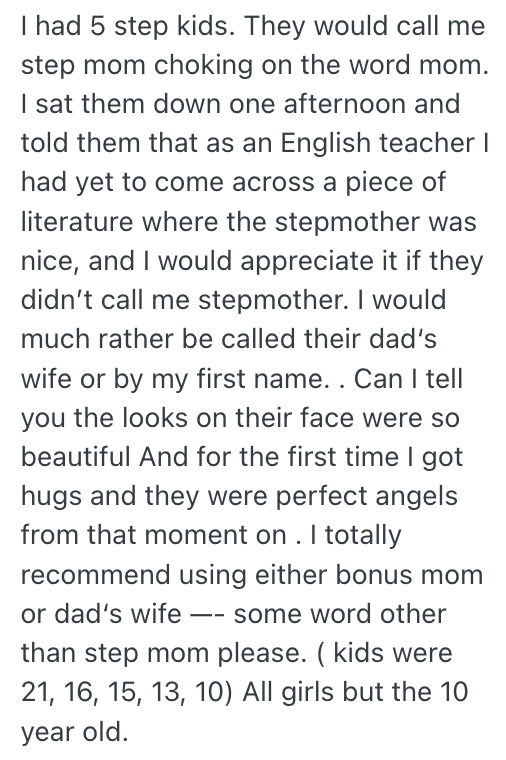
Task: Click the phrase "some word other"
Action: coord(340,614)
